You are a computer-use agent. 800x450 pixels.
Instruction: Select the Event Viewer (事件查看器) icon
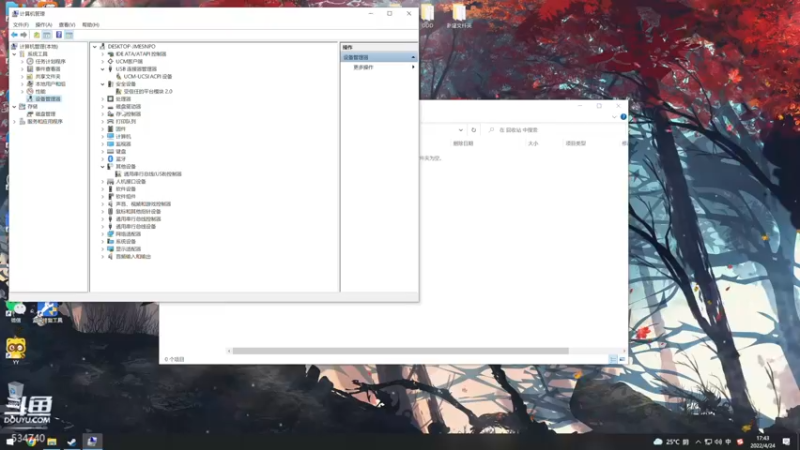30,69
